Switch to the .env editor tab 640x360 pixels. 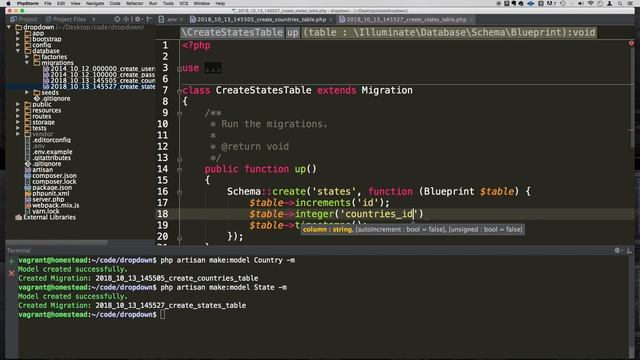pyautogui.click(x=169, y=19)
